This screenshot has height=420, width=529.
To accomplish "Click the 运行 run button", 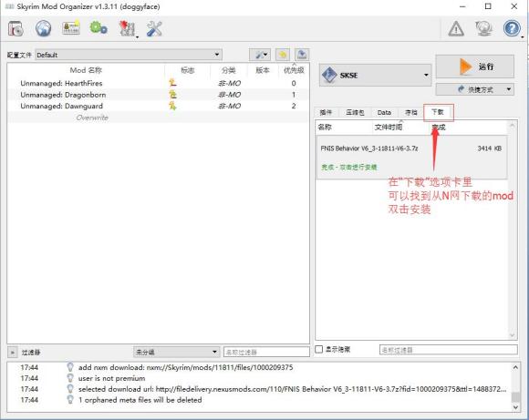I will 474,67.
